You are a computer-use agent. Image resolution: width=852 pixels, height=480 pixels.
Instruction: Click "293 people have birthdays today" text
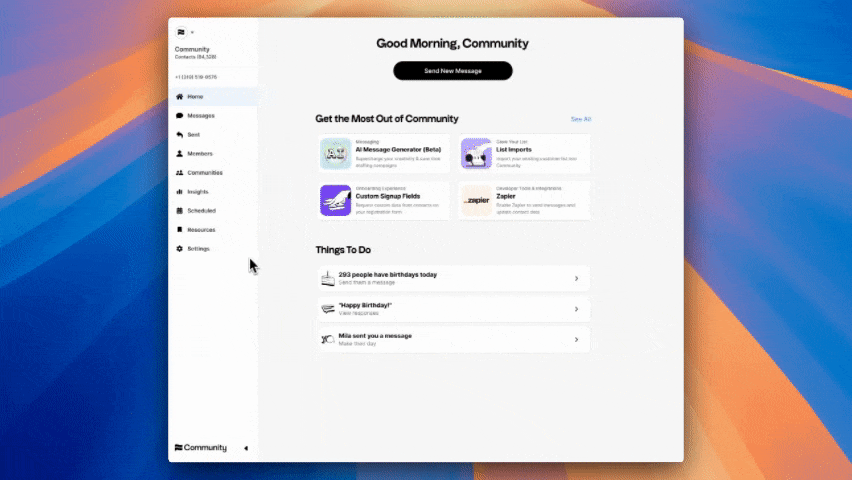click(x=387, y=275)
